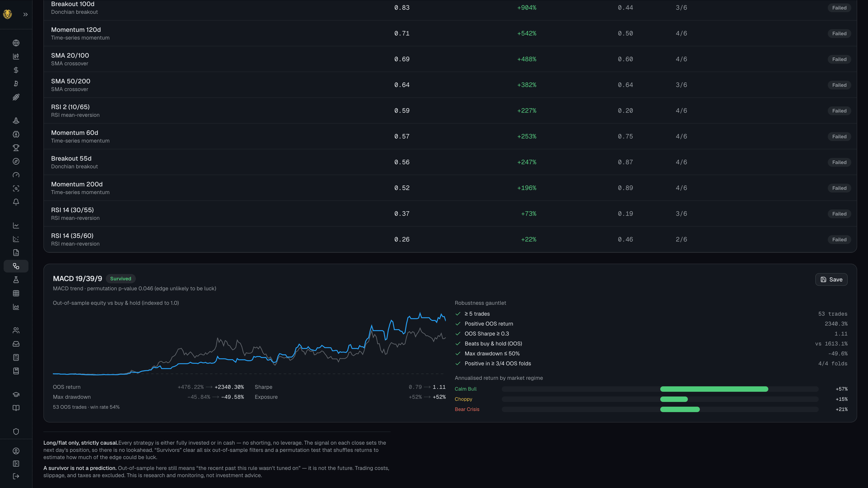Screen dimensions: 868x488
Task: Open the open-book sidebar icon
Action: [16, 408]
